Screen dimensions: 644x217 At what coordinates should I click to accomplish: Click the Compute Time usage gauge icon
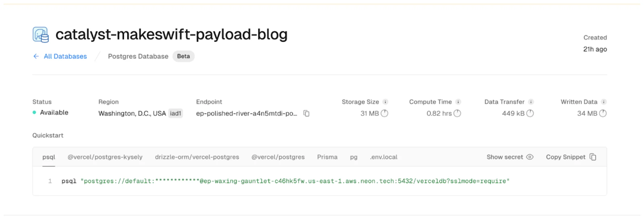click(457, 113)
